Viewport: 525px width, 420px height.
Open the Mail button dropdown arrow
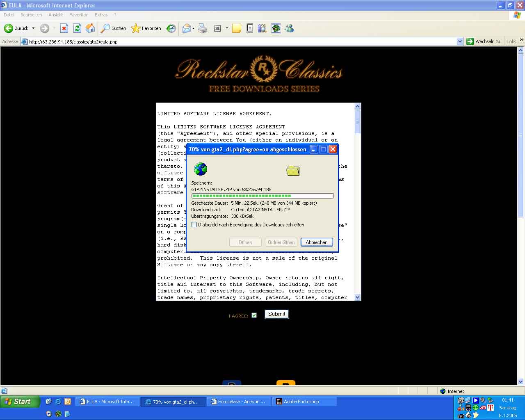[193, 28]
